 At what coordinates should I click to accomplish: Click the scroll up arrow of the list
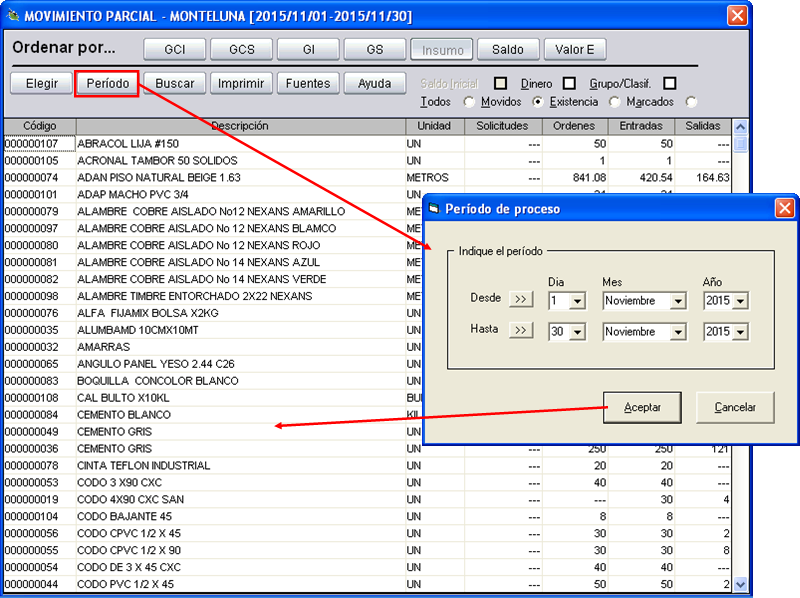click(x=740, y=126)
